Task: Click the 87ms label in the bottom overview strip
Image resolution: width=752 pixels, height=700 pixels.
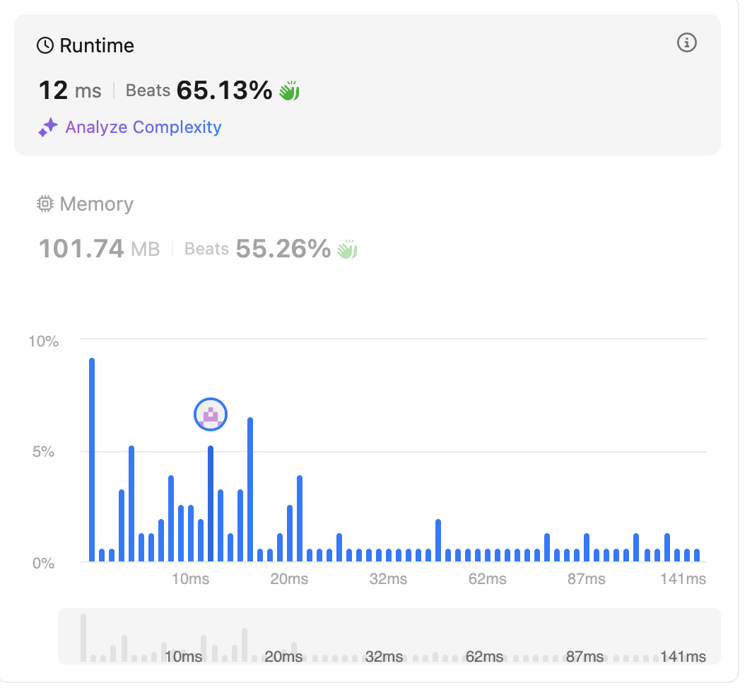Action: tap(584, 657)
